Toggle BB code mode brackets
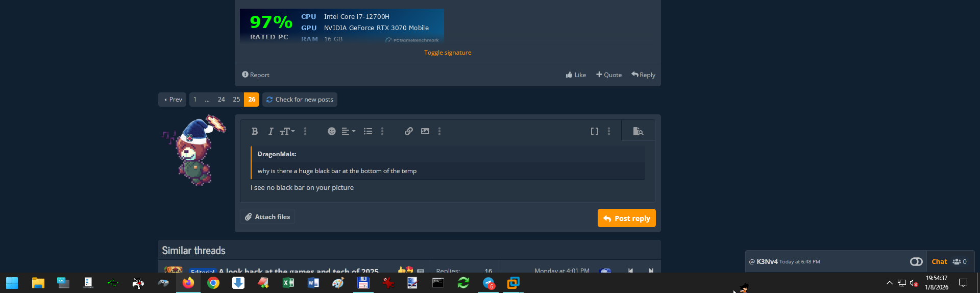 click(x=595, y=131)
